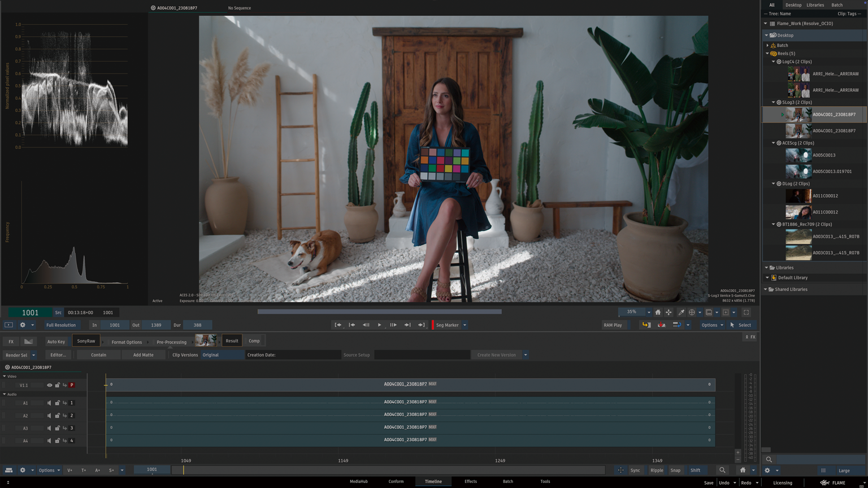Collapse the Audio tracks section
868x488 pixels.
tap(5, 394)
